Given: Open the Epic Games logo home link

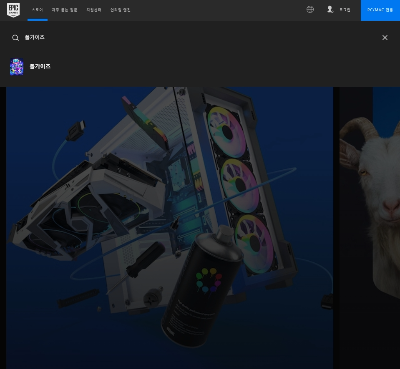Looking at the screenshot, I should pos(13,10).
